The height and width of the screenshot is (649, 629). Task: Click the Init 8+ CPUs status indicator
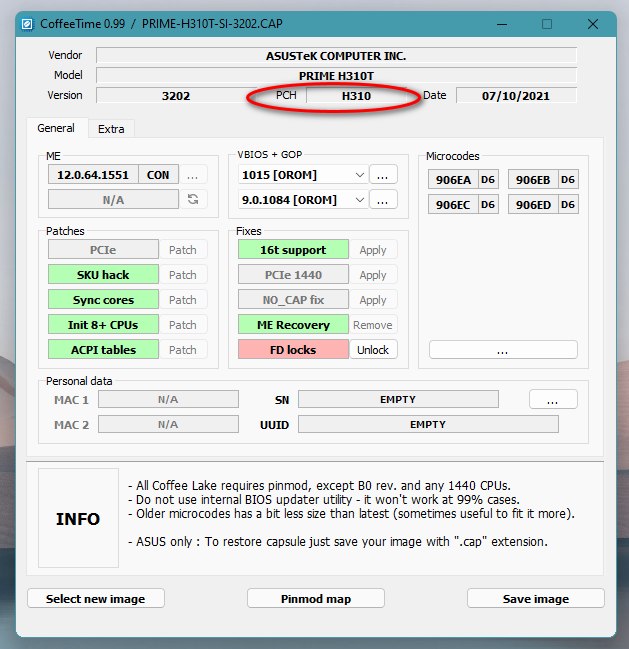point(103,325)
